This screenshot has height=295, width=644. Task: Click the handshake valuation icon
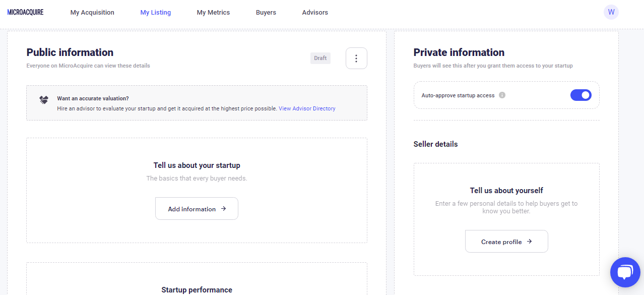[44, 100]
